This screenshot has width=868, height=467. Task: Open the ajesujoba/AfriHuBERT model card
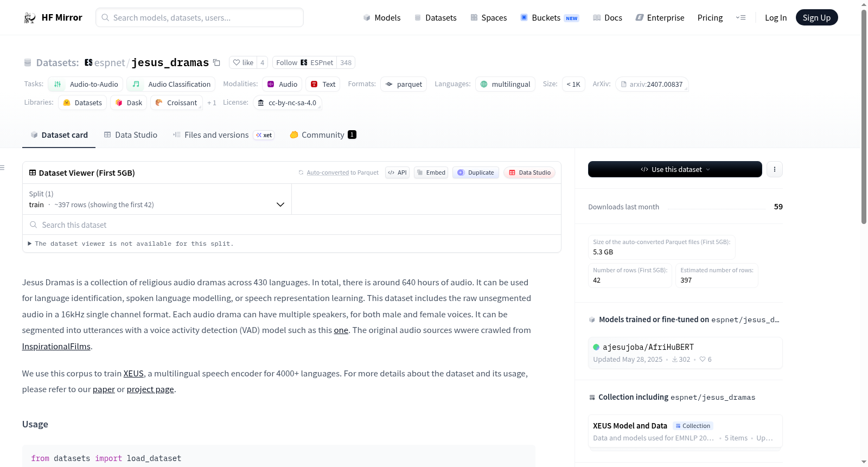click(x=685, y=353)
